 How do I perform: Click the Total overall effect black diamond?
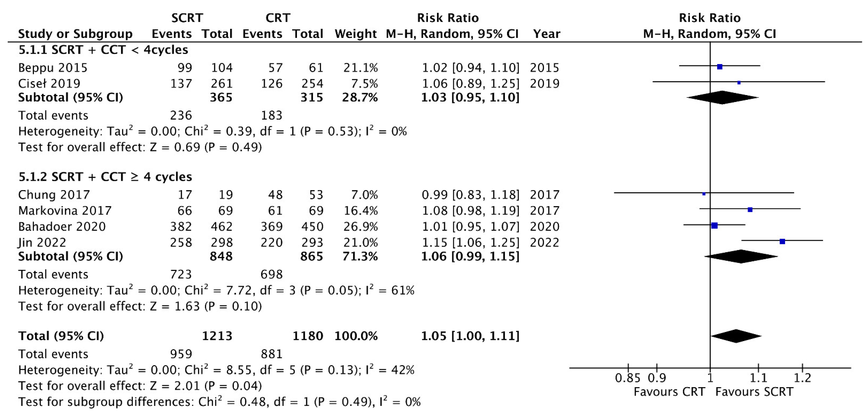click(736, 336)
